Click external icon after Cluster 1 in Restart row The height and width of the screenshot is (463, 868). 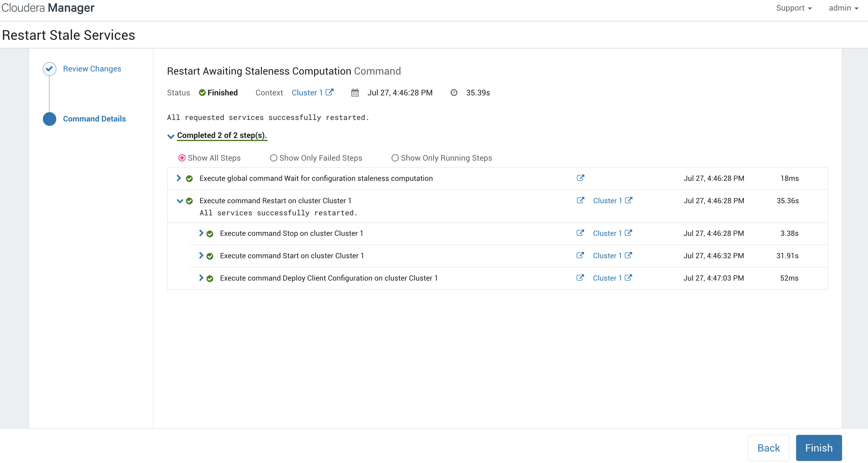pos(628,200)
